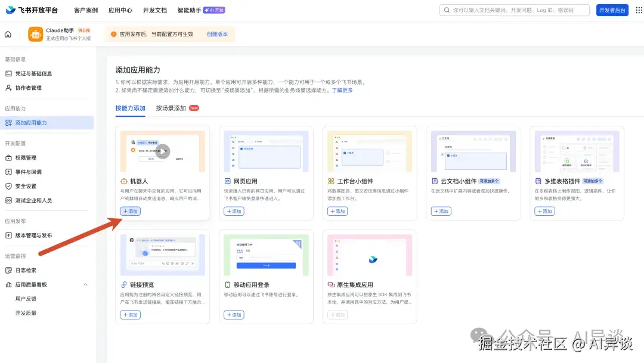Viewport: 644px width, 363px height.
Task: Open the 多维表格插件 preview thumbnail
Action: [x=577, y=151]
